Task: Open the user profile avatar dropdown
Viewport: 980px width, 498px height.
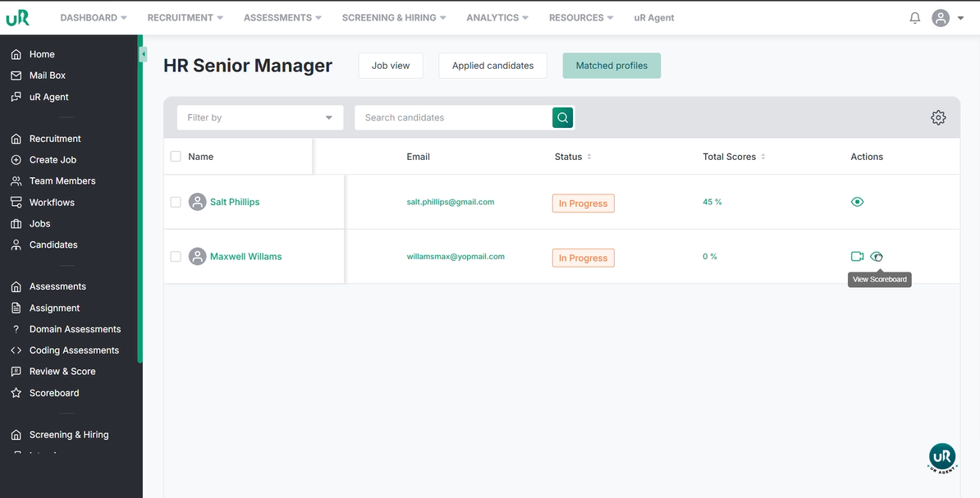Action: click(947, 18)
